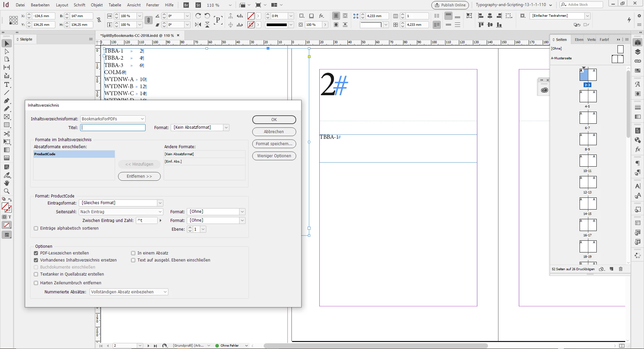Screen dimensions: 644x349
Task: Open the Links panel icon in dock
Action: pos(638,61)
